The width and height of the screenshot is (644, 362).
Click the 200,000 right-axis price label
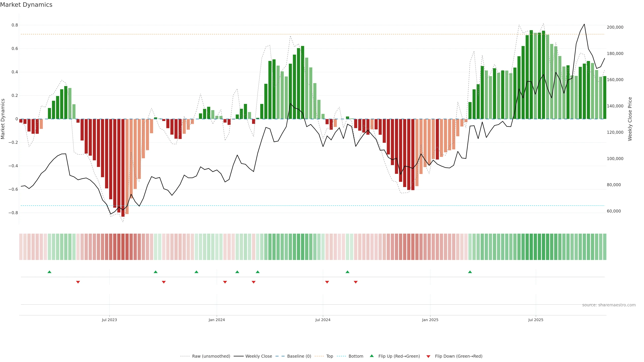pyautogui.click(x=615, y=27)
